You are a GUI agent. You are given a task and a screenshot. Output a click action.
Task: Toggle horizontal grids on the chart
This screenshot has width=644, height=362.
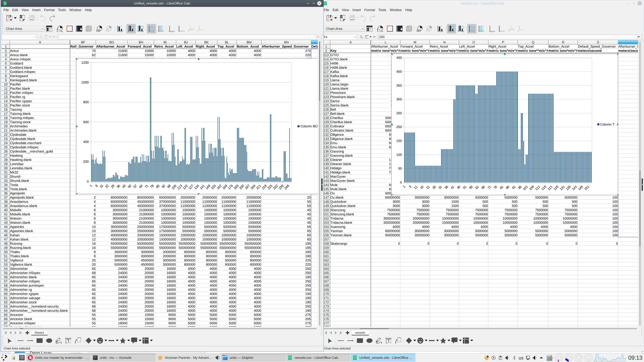tap(151, 28)
